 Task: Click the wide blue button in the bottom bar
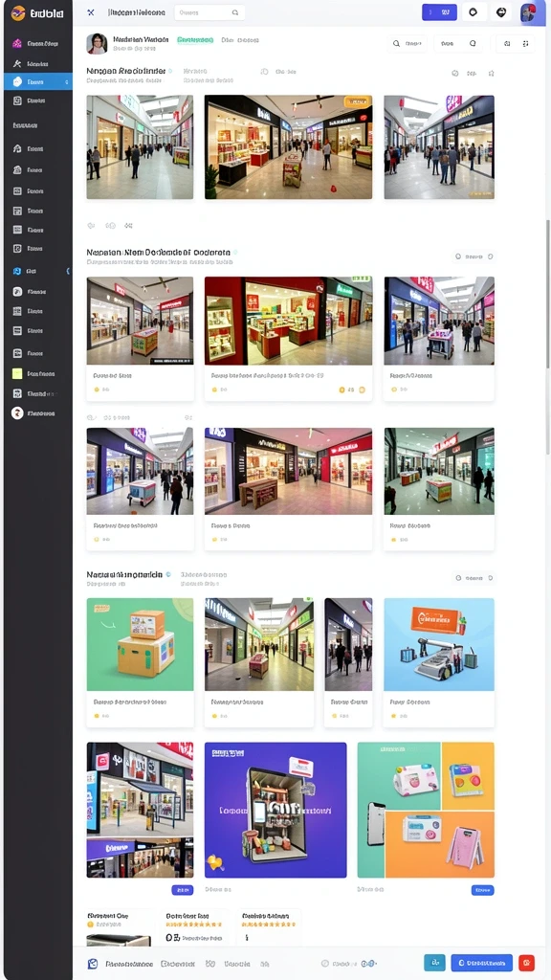point(482,963)
